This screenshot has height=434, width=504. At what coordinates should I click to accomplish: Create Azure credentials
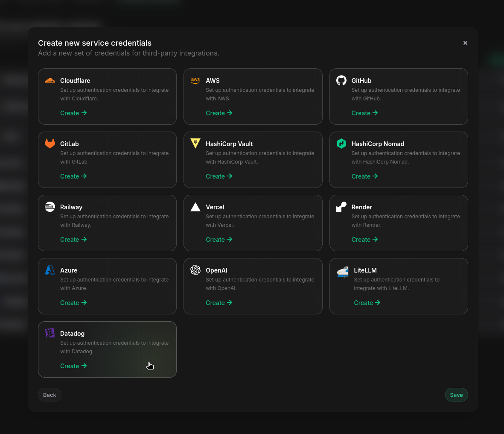tap(73, 303)
